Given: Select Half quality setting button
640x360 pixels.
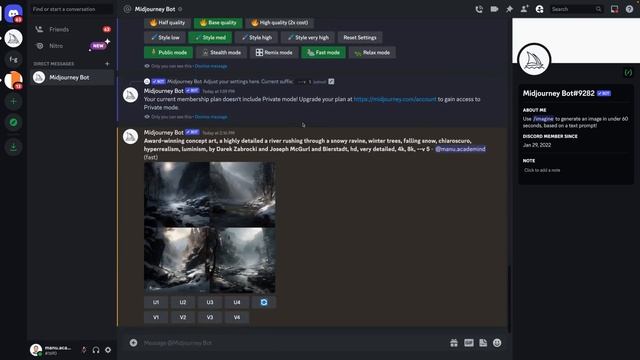Looking at the screenshot, I should [x=167, y=22].
